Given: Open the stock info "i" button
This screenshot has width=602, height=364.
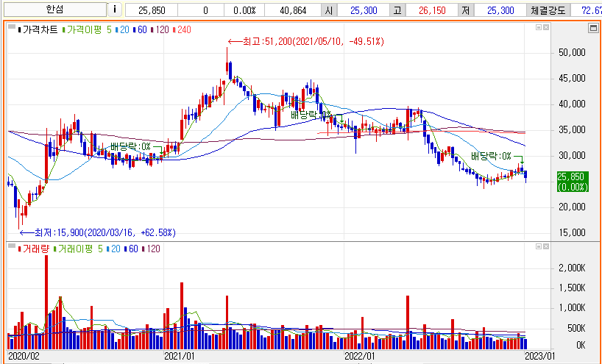Looking at the screenshot, I should [114, 10].
